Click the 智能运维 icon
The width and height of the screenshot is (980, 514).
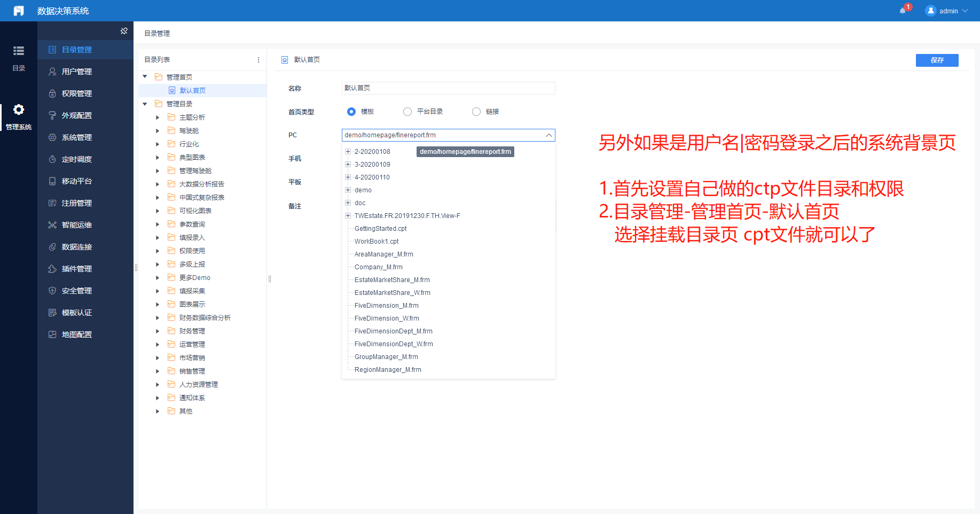click(52, 225)
